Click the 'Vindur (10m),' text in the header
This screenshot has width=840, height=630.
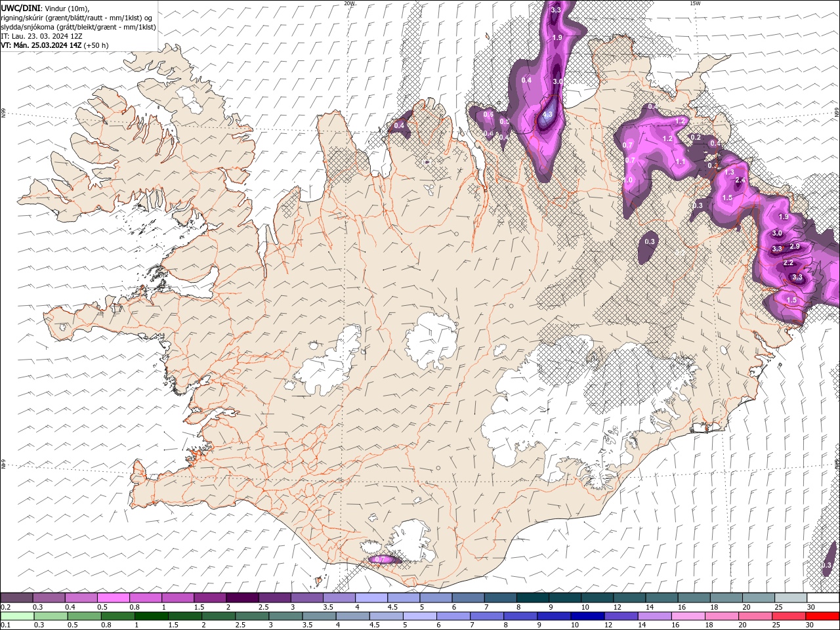coord(67,8)
